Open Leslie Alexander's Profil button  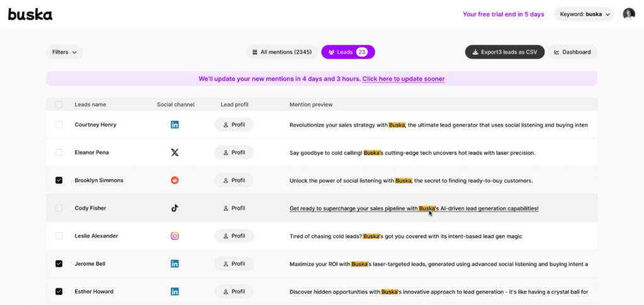(234, 236)
